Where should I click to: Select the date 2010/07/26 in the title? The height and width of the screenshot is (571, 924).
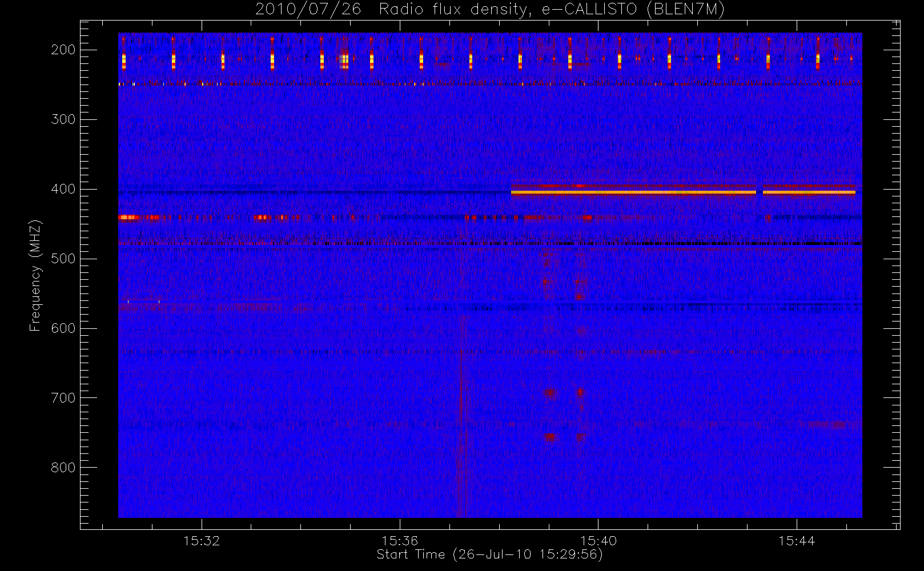(x=308, y=10)
